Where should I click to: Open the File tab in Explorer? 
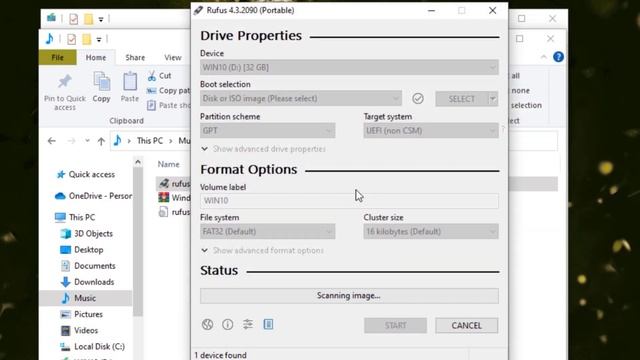[x=58, y=58]
